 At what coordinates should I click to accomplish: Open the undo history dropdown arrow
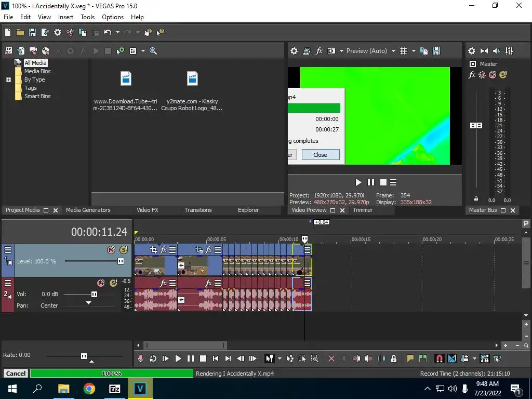tap(117, 32)
